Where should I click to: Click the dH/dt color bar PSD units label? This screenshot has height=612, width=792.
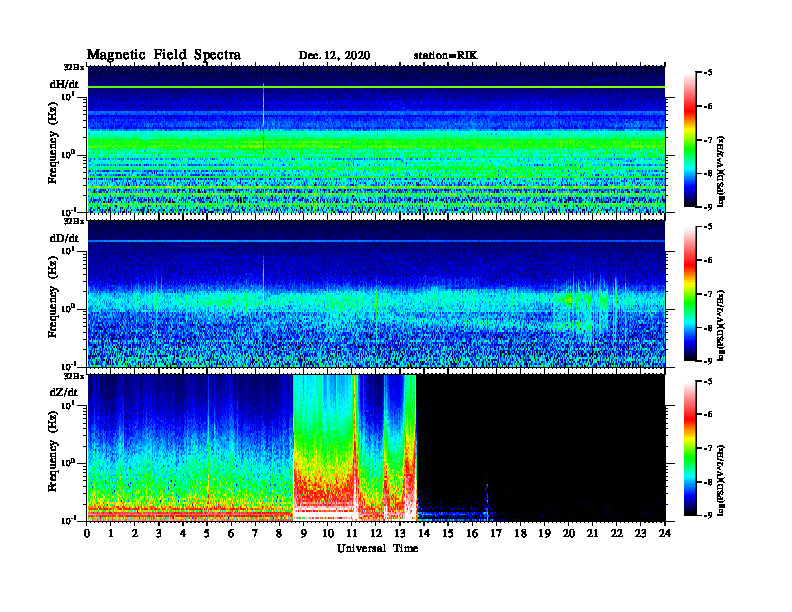point(722,170)
